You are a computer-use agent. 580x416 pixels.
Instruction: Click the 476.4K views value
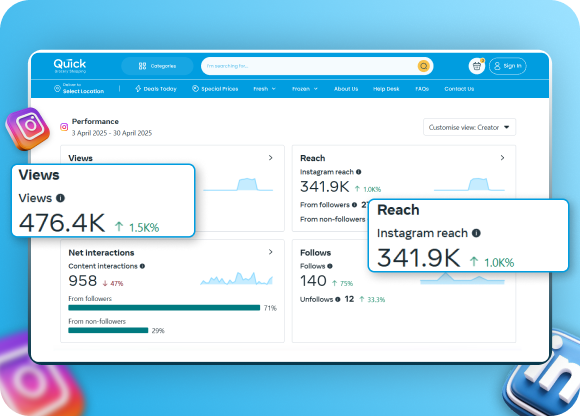point(62,223)
